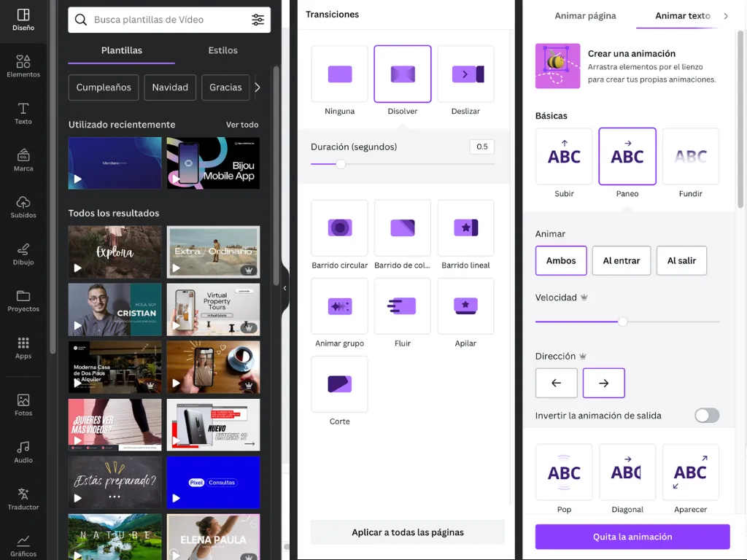
Task: Set direction to left arrow
Action: (x=557, y=383)
